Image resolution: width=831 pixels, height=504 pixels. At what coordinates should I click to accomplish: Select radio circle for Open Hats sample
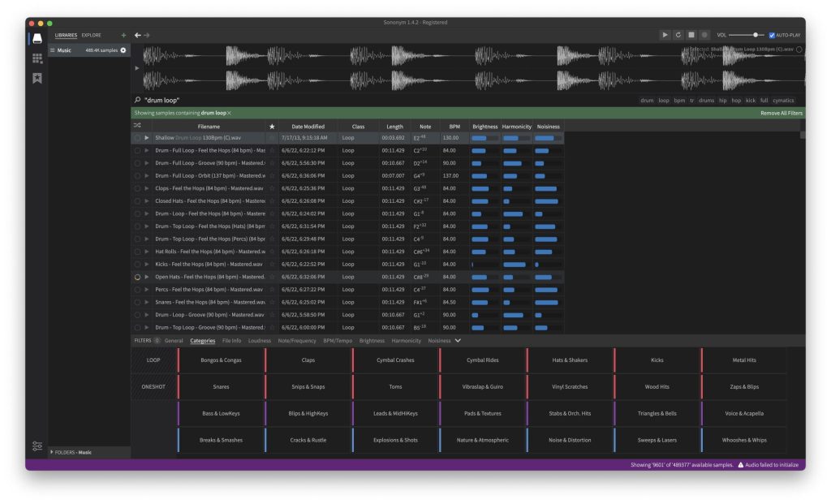point(137,277)
